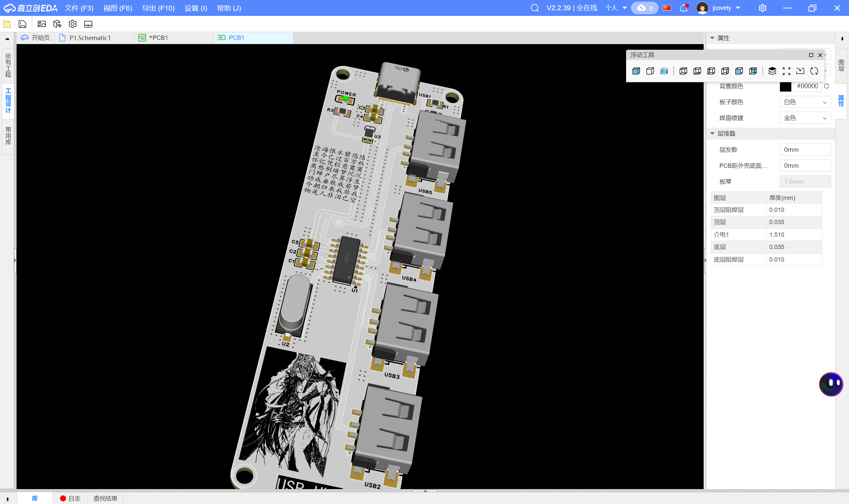
Task: Collapse the 属性 section
Action: coord(712,38)
